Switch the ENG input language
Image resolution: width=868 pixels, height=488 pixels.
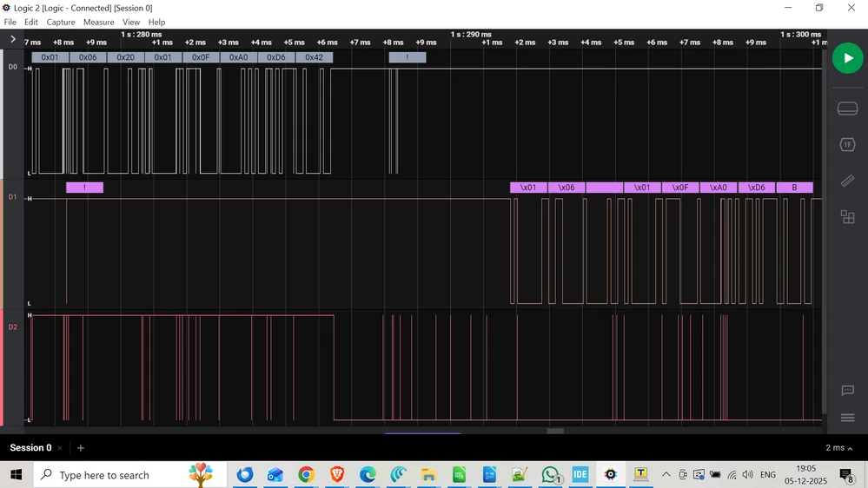[768, 475]
